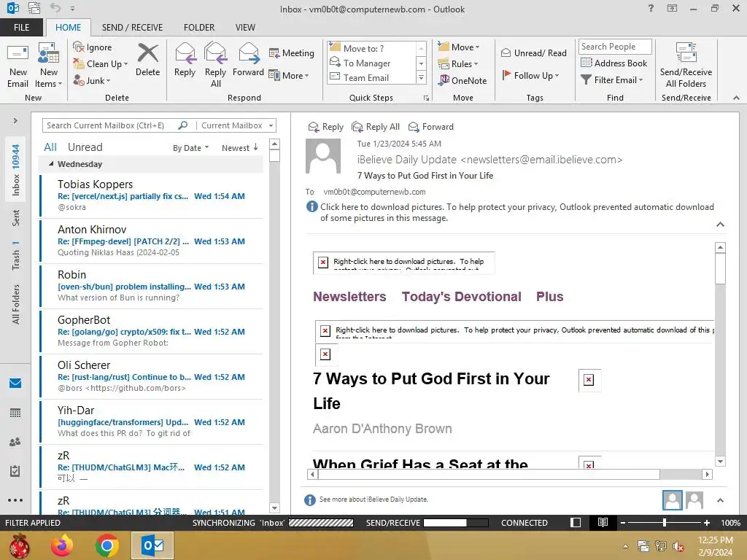
Task: Open the email from Oli Scherer
Action: point(152,376)
